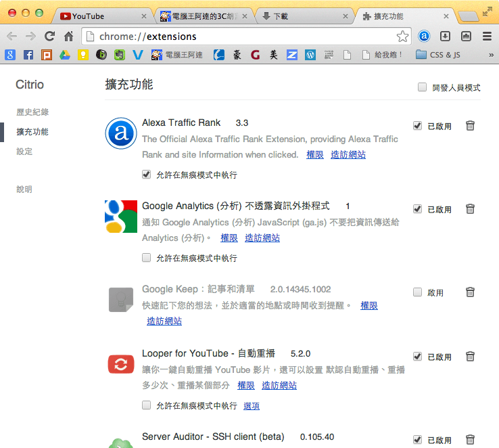Viewport: 499px width, 448px height.
Task: Open the 電腦王阿達 bookmark
Action: [x=177, y=55]
